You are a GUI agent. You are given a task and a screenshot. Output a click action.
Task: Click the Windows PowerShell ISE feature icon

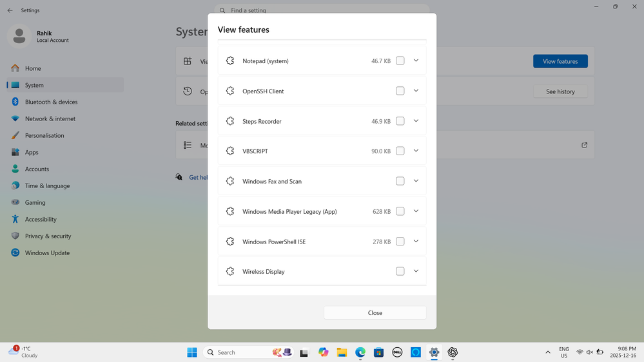(230, 242)
